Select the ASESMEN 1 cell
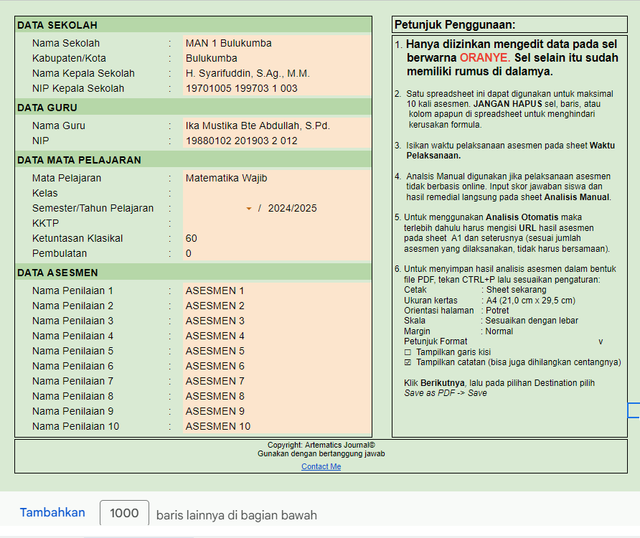This screenshot has width=640, height=538. [277, 291]
